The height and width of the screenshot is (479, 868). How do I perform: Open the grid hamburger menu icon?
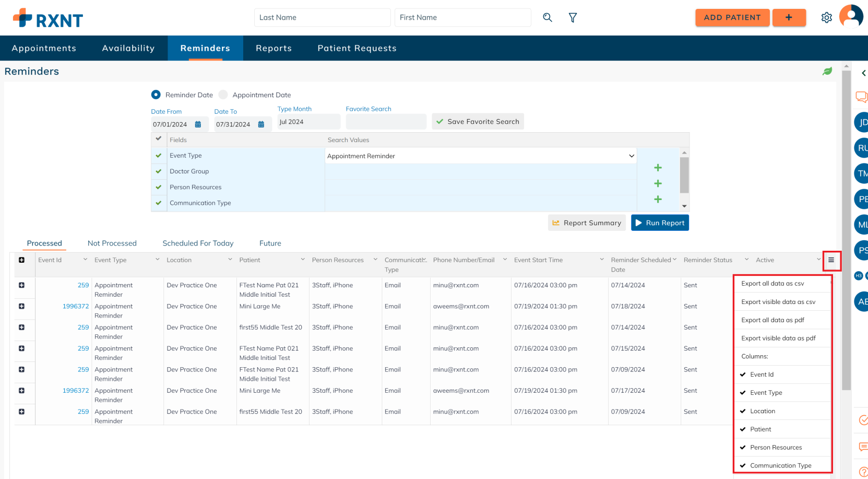point(831,260)
